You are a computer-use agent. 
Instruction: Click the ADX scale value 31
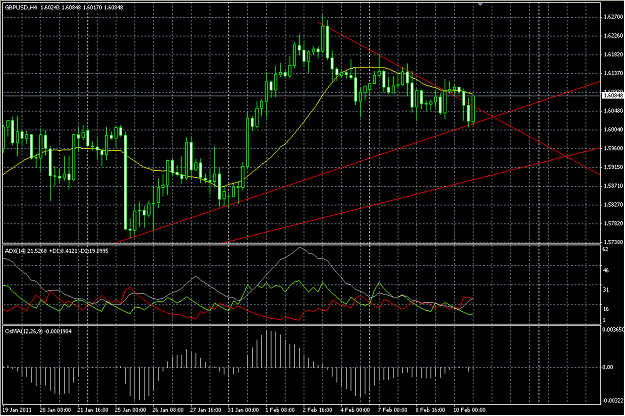coord(606,290)
